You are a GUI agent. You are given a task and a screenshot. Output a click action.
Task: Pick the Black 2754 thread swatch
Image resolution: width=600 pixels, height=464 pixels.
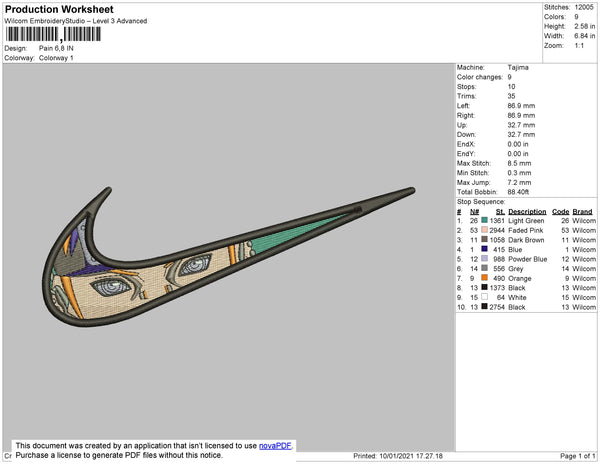[x=484, y=306]
